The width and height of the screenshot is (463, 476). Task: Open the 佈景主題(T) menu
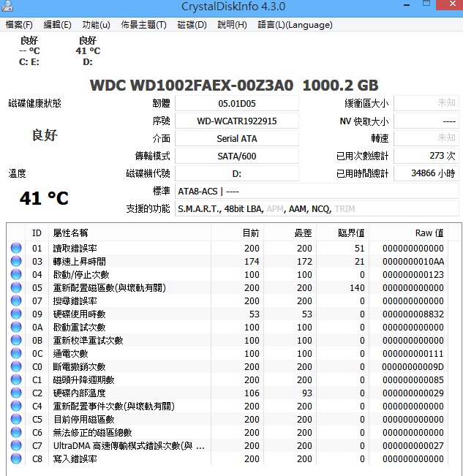pos(143,25)
